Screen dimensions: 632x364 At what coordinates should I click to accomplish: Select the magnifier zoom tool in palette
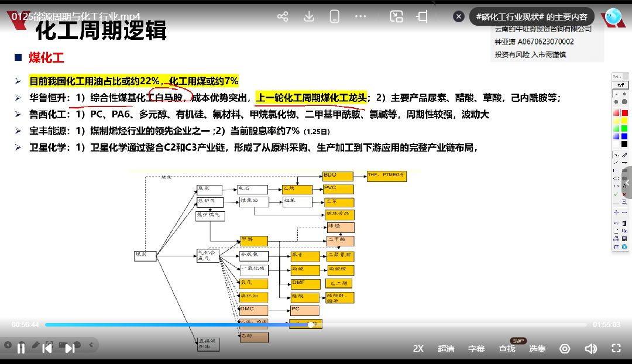pos(625,202)
